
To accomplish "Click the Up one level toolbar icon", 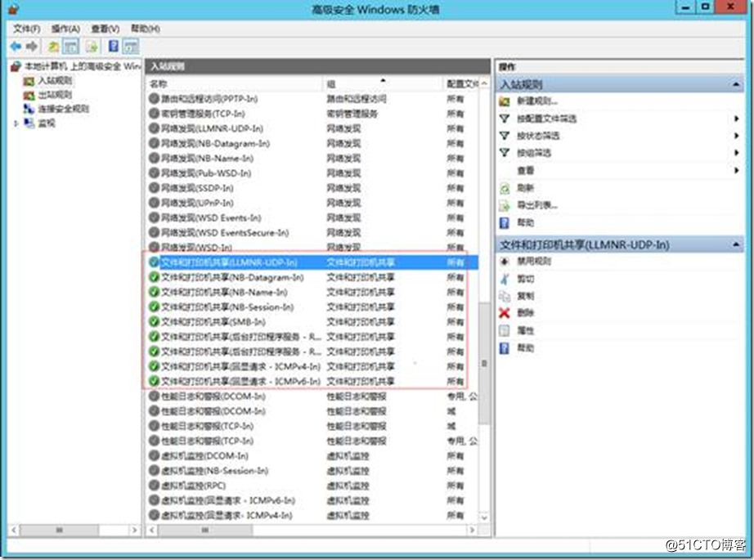I will coord(53,46).
